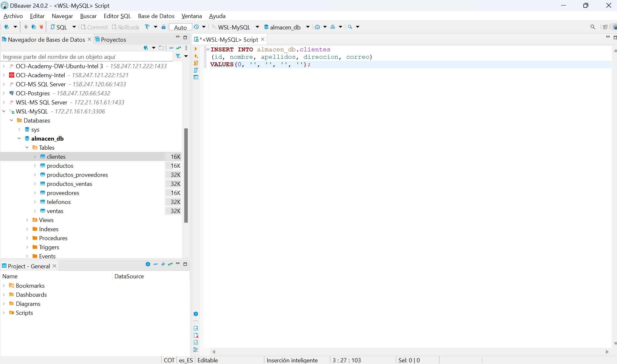Click the Reconnect icon in main toolbar
This screenshot has height=364, width=617.
tap(34, 27)
